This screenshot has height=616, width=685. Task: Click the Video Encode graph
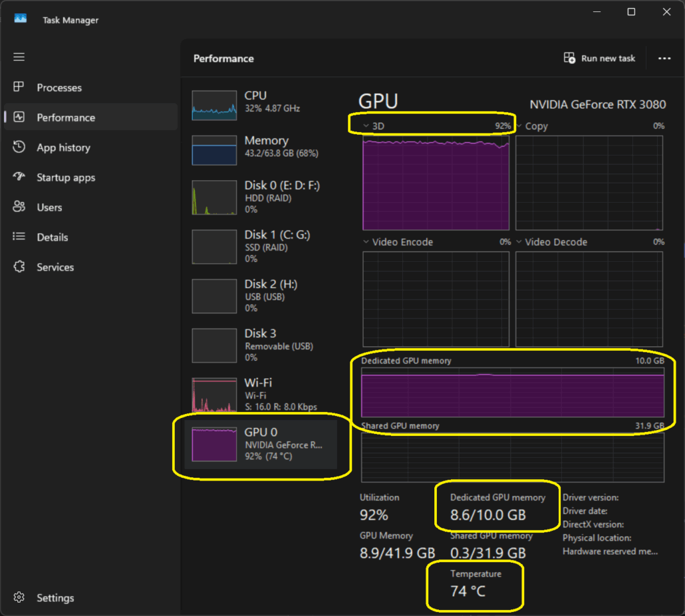point(436,299)
